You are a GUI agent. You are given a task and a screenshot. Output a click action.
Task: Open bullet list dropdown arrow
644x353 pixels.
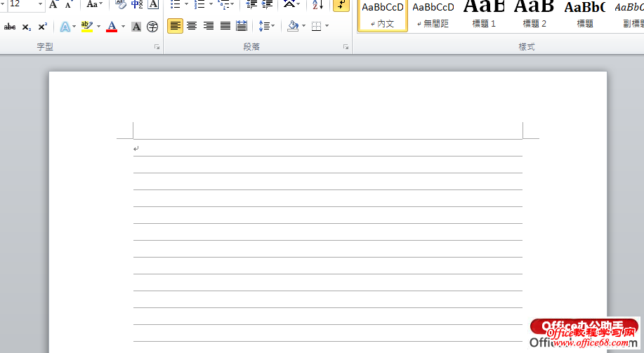point(186,4)
